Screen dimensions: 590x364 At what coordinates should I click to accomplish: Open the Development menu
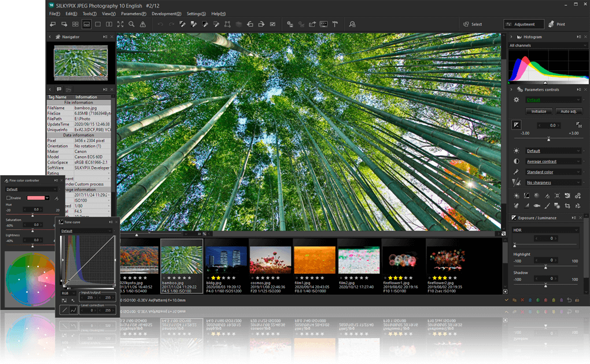click(x=166, y=13)
